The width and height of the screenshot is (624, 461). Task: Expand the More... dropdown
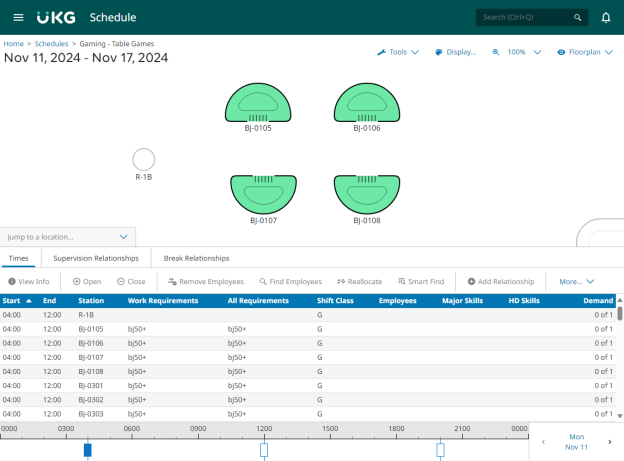577,281
